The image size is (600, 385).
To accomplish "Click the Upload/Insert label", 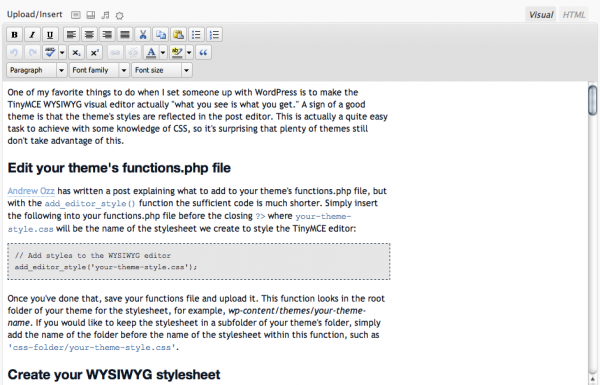I will click(x=34, y=15).
